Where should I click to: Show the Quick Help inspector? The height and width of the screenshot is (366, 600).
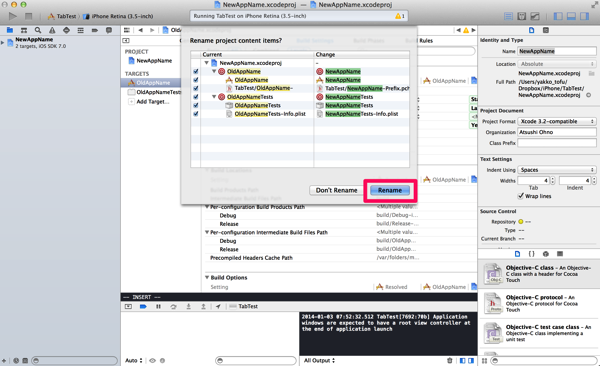point(546,30)
